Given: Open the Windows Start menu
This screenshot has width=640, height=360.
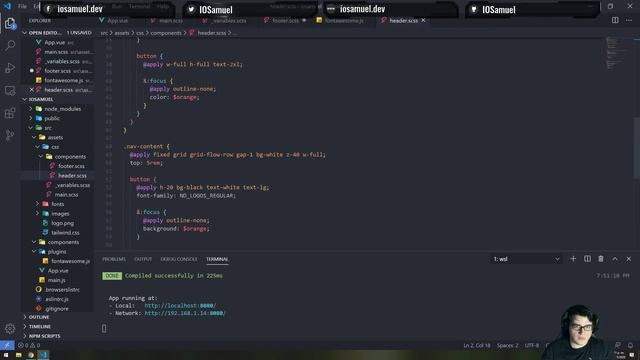Looking at the screenshot, I should 6,355.
